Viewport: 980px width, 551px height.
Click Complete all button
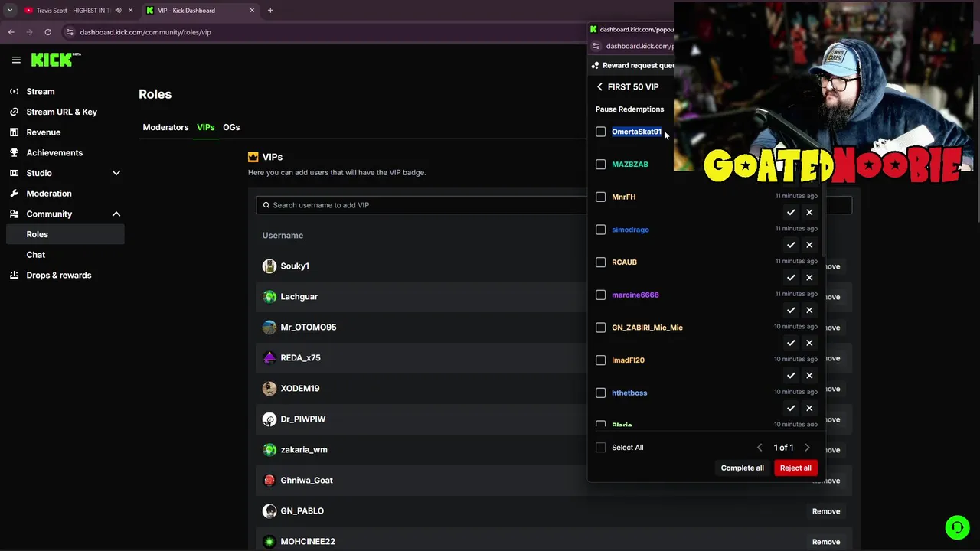[742, 468]
